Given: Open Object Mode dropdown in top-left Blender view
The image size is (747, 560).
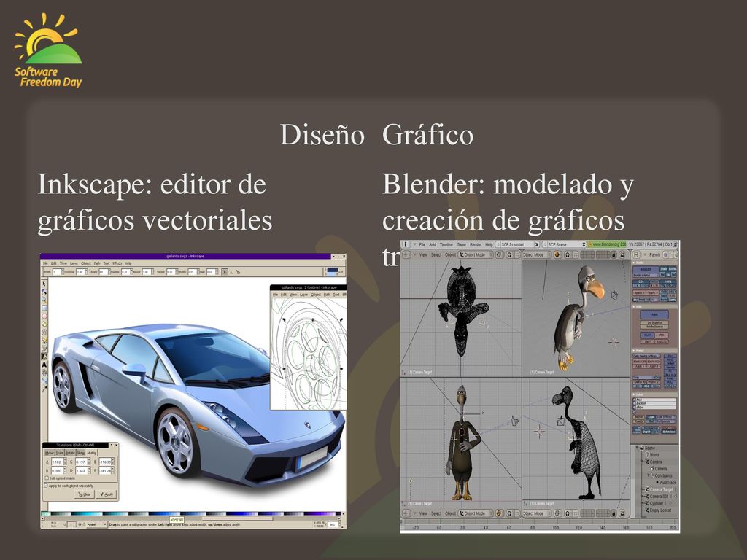Looking at the screenshot, I should tap(476, 254).
